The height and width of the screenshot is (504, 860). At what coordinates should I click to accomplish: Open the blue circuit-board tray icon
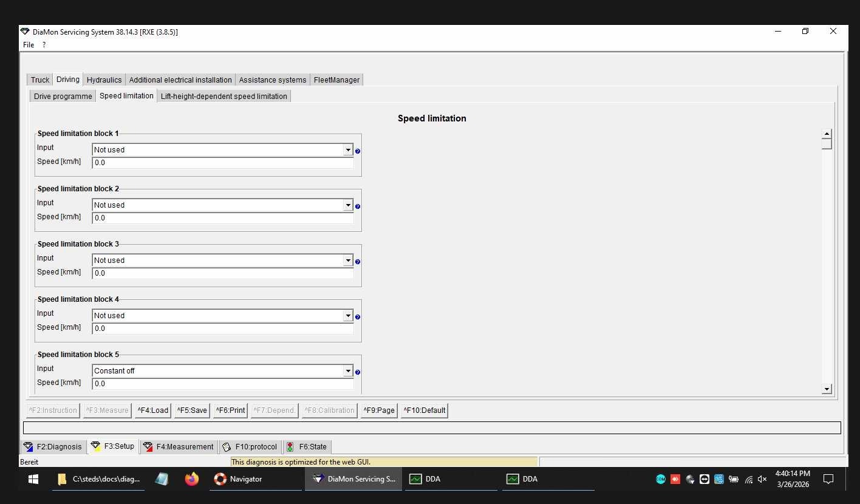(x=719, y=479)
